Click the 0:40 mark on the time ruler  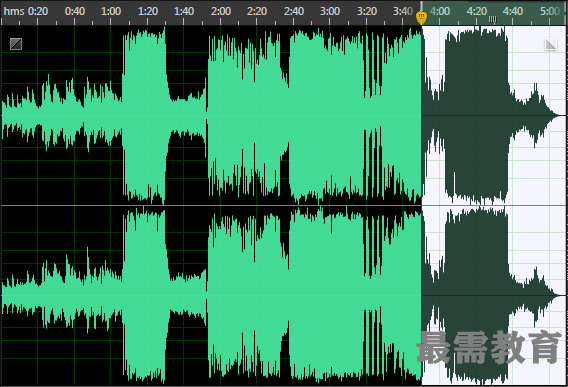pyautogui.click(x=75, y=11)
